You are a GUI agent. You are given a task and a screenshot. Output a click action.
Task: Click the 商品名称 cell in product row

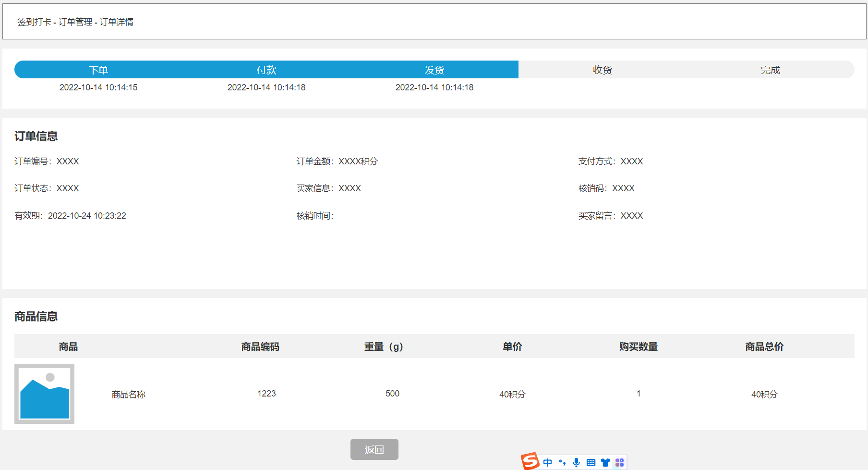[129, 395]
